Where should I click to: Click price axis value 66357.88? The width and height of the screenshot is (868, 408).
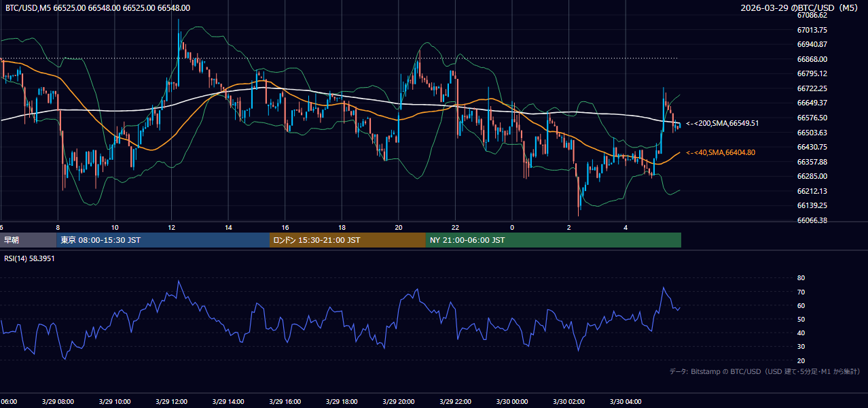(x=812, y=162)
